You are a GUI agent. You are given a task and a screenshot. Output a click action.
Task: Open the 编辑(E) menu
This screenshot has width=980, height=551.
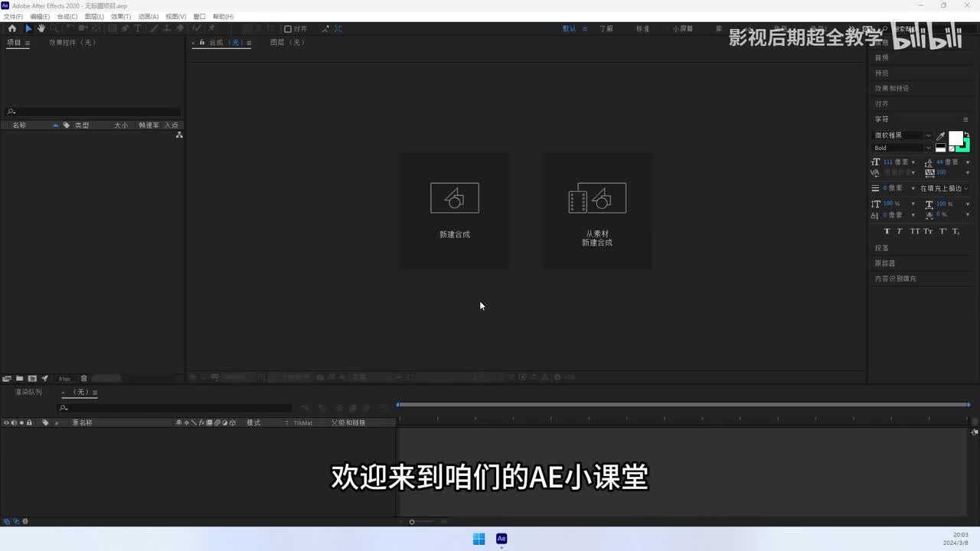(x=40, y=16)
